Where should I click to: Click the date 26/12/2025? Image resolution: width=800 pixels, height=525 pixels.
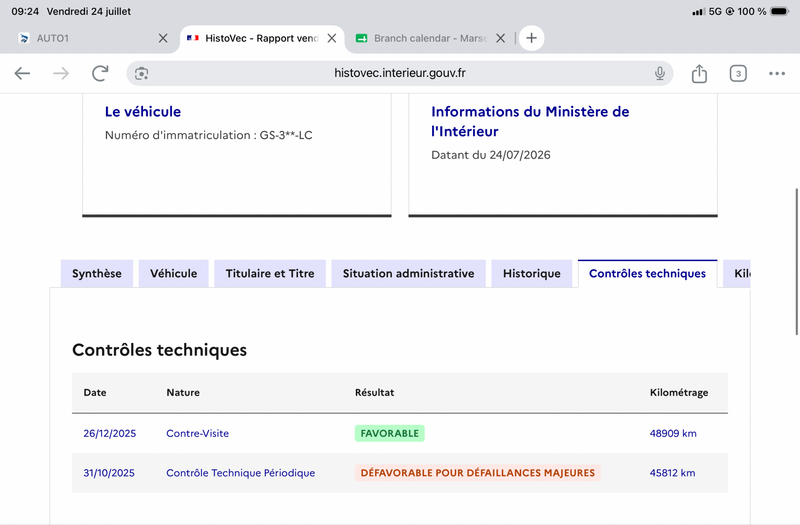[x=110, y=433]
